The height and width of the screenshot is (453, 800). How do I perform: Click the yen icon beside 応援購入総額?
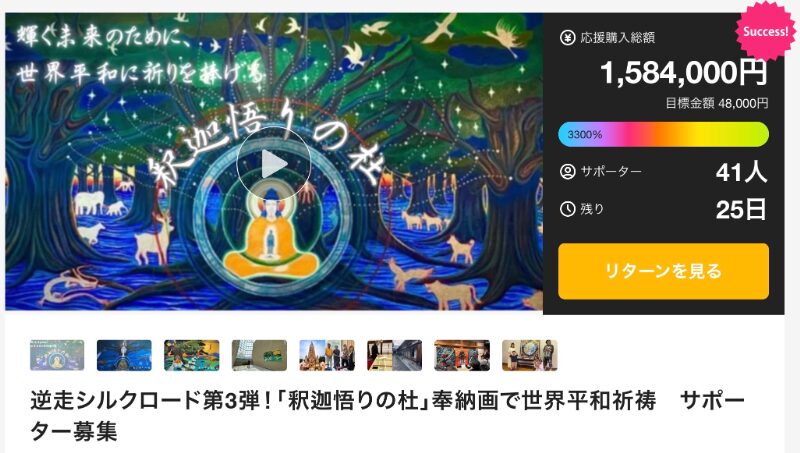(567, 37)
